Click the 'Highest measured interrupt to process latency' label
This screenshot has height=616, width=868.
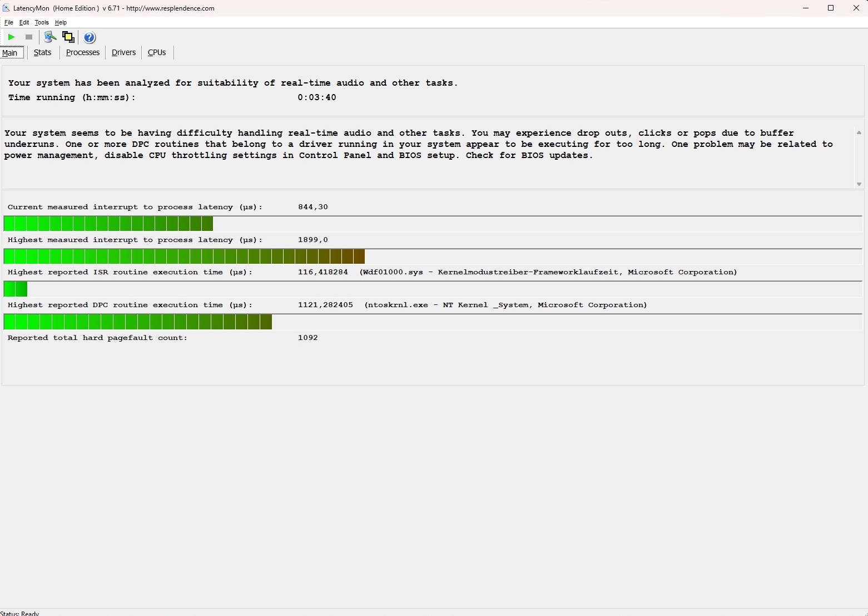135,240
